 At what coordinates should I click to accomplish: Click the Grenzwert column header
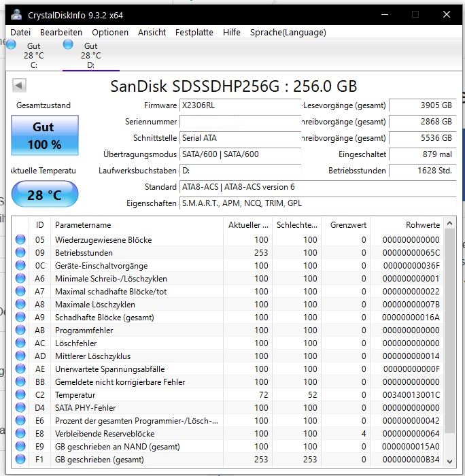click(x=346, y=225)
